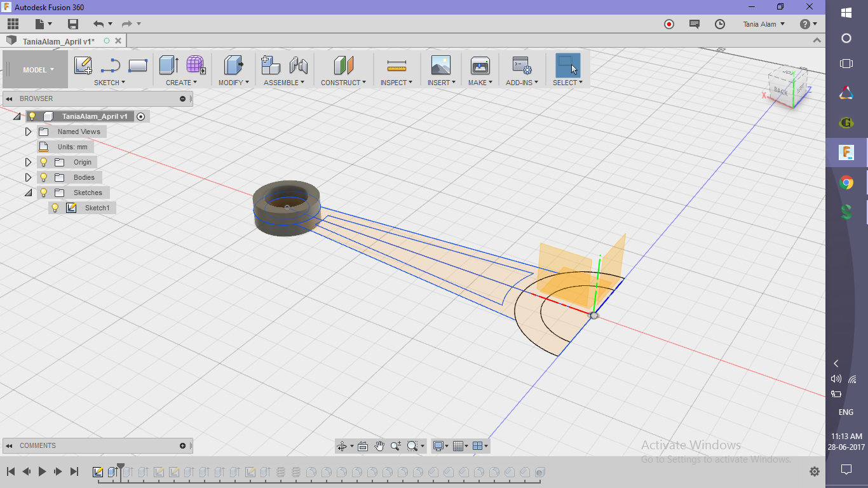Open the CREATE menu
The height and width of the screenshot is (488, 868).
click(x=181, y=83)
